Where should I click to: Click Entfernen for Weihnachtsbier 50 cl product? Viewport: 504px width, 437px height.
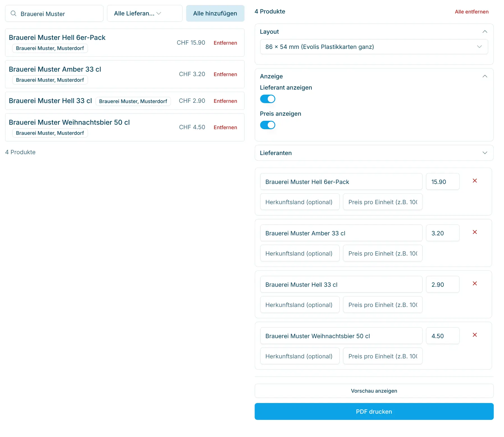[x=225, y=128]
